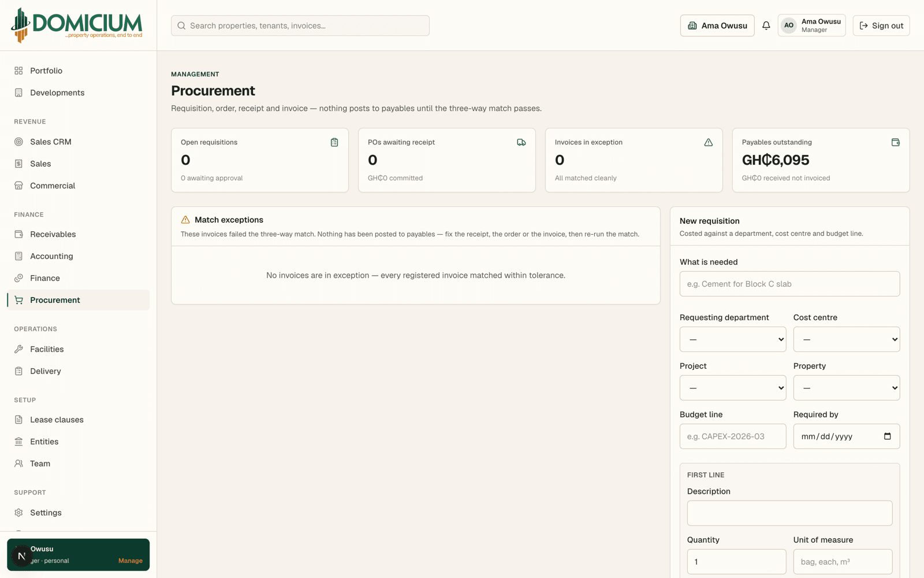Click the Open requisitions clipboard icon

pos(334,142)
